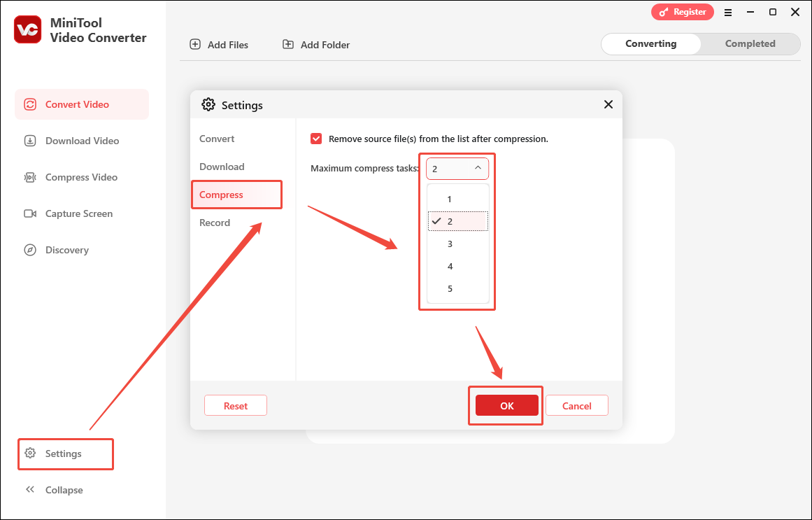Uncheck remove source files after compression
Viewport: 812px width, 520px height.
click(x=316, y=139)
